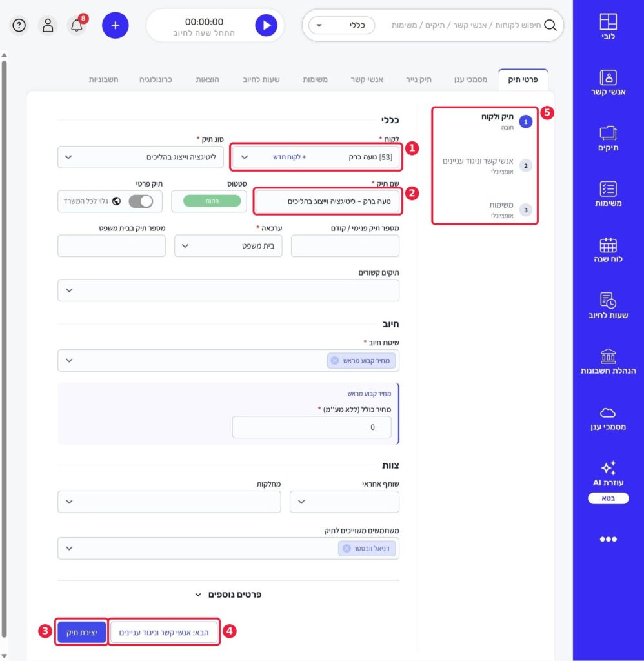644x661 pixels.
Task: Click the three-dots more menu in sidebar
Action: 608,539
